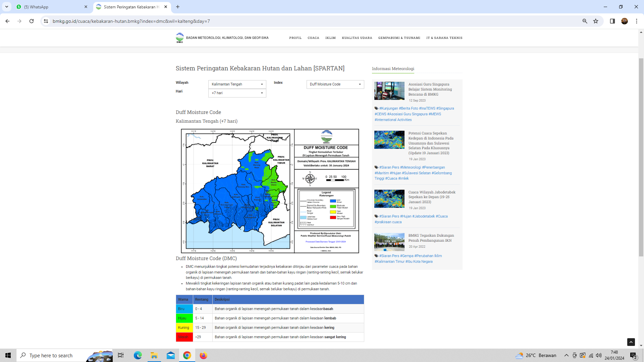The height and width of the screenshot is (362, 644).
Task: Expand the Index Duff Moisture Code dropdown
Action: coord(335,84)
